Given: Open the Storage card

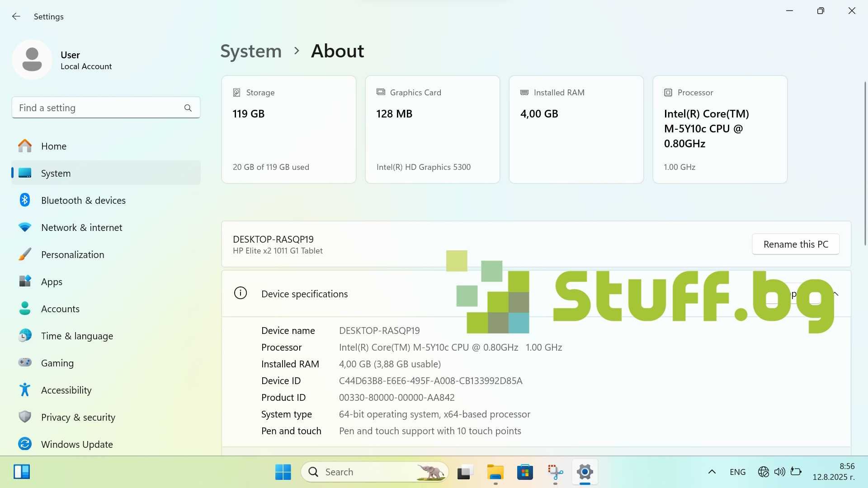Looking at the screenshot, I should (x=289, y=130).
